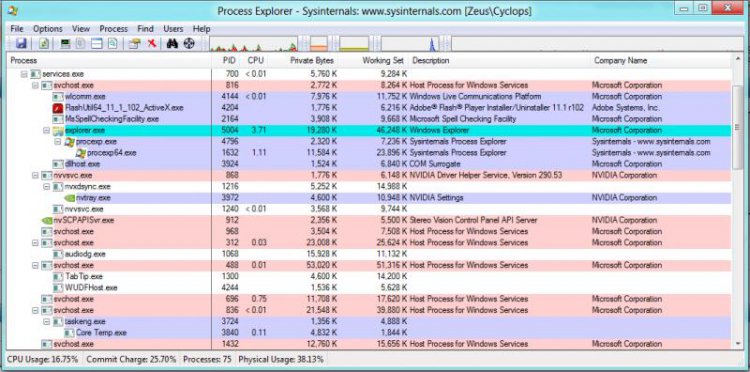Click the red X Kill Process icon

pyautogui.click(x=152, y=44)
